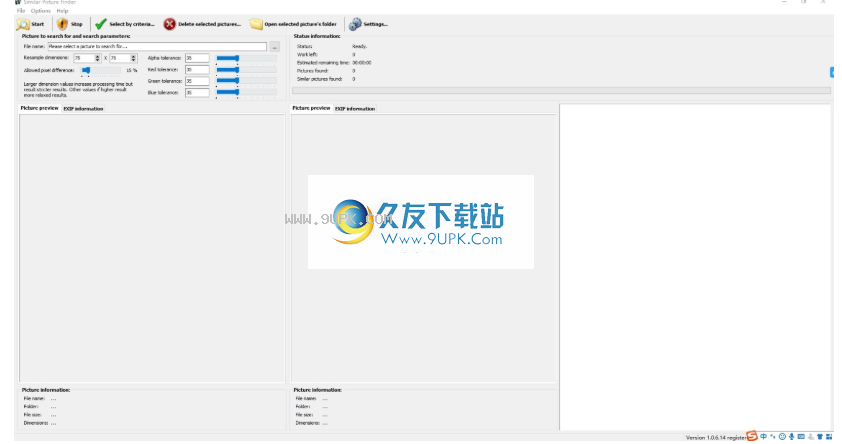The image size is (842, 444).
Task: Click the IME microphone voice input icon
Action: 792,436
